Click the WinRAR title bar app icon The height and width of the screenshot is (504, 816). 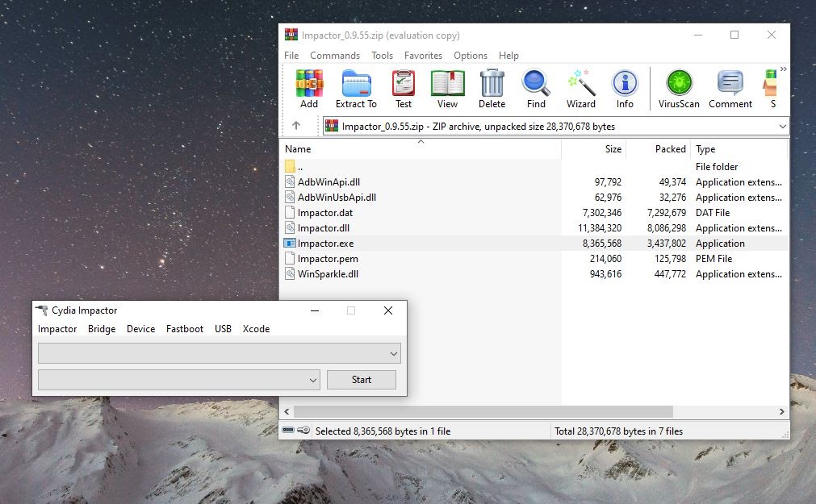coord(291,35)
